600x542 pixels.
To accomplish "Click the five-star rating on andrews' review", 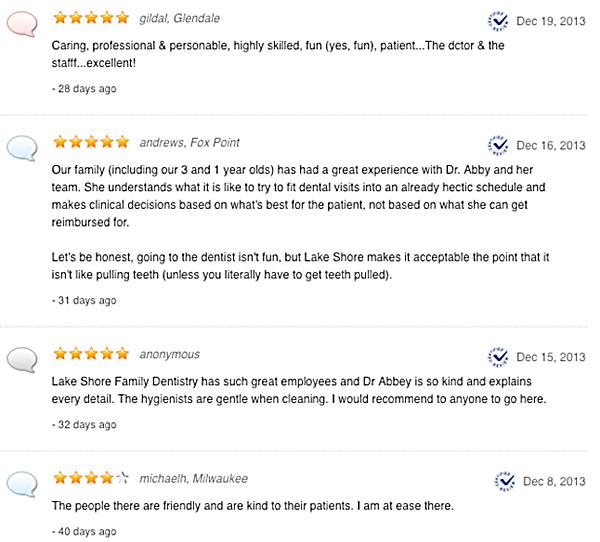I will click(x=91, y=142).
